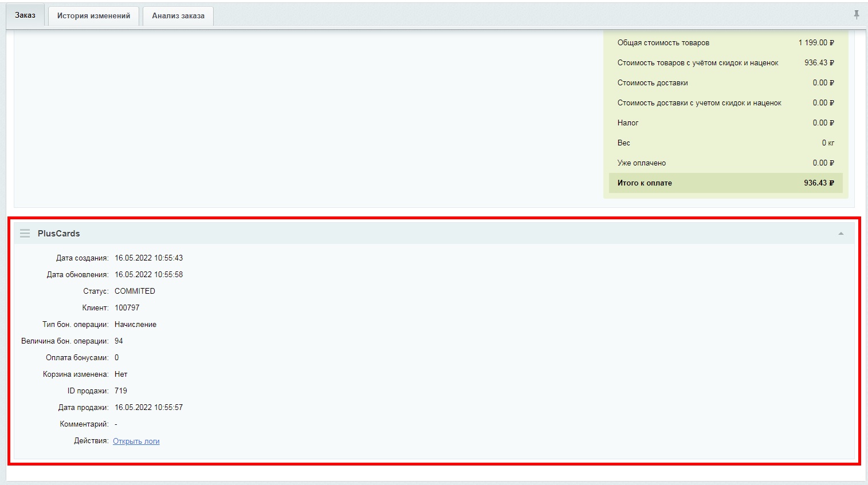Click the Налог label
The image size is (868, 485).
pyautogui.click(x=628, y=123)
